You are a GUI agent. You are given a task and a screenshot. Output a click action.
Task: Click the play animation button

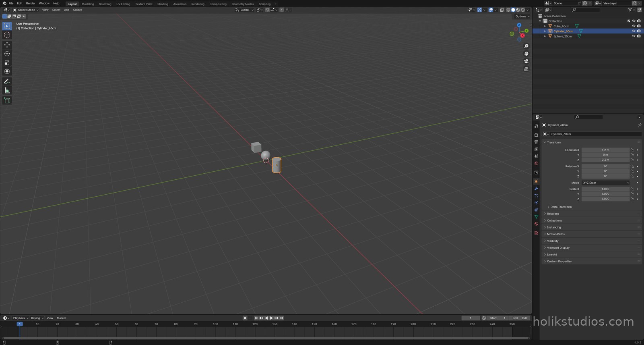[271, 318]
